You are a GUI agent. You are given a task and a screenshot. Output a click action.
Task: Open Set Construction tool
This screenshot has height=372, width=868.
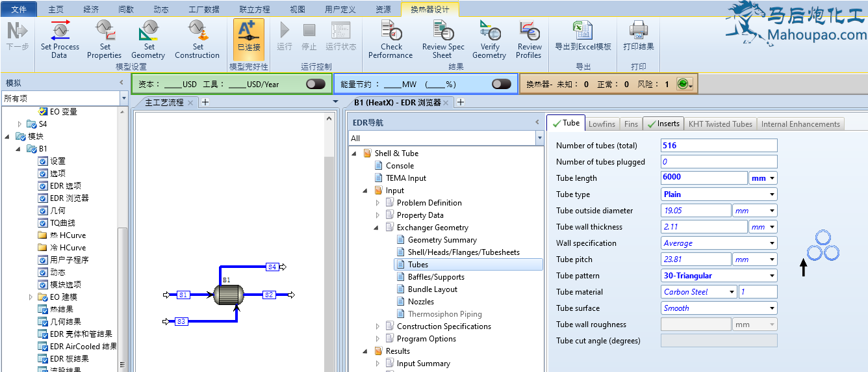[198, 40]
